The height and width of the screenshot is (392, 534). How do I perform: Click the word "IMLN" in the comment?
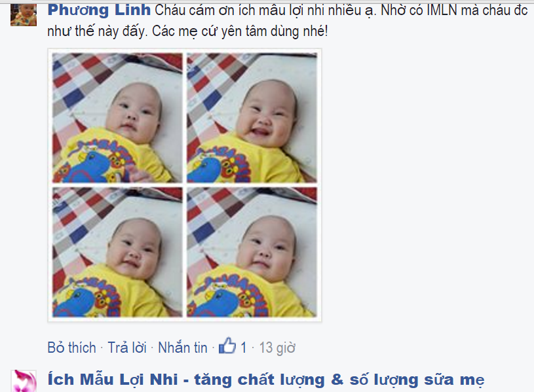(442, 10)
